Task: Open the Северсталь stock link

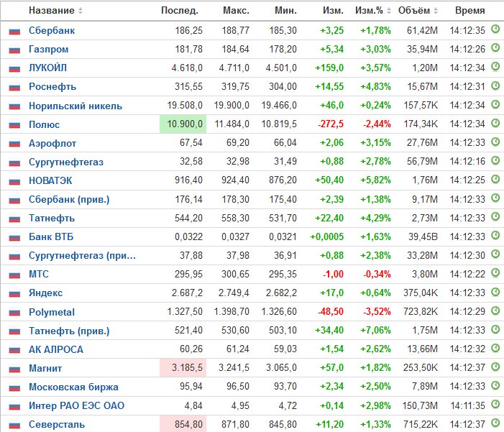Action: click(x=57, y=424)
